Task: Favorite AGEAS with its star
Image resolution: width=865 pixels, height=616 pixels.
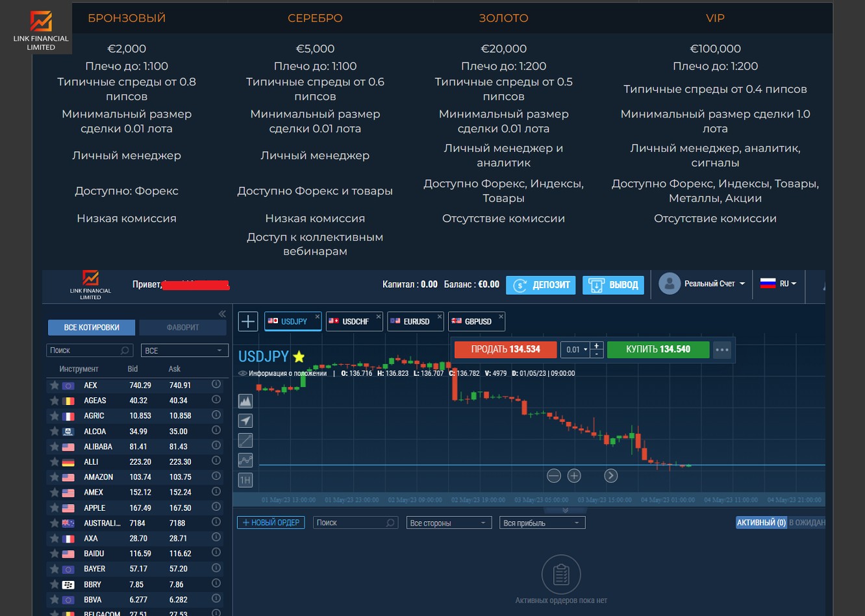Action: (x=55, y=400)
